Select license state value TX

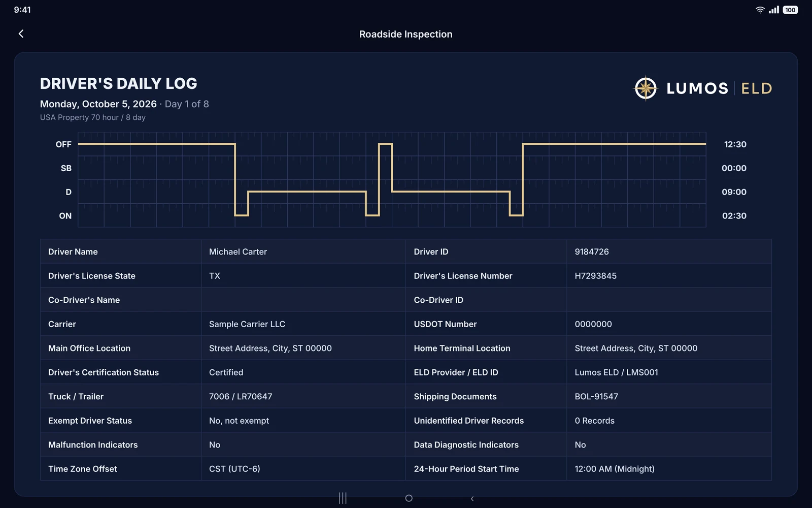click(x=215, y=276)
